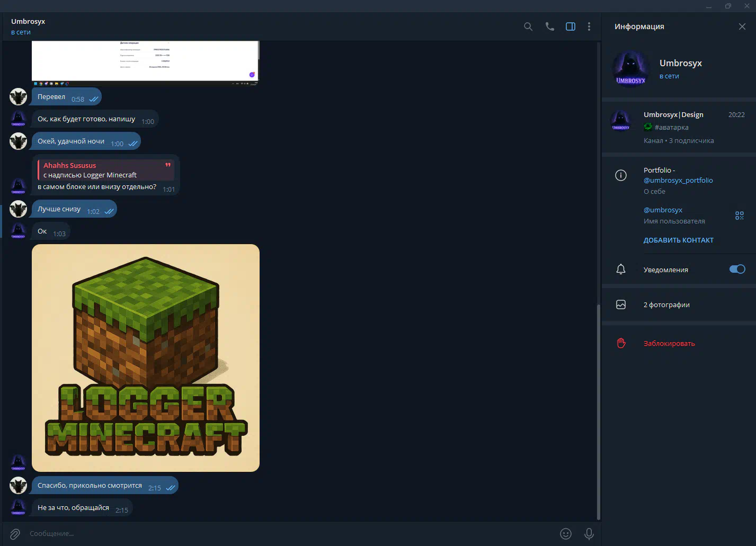The height and width of the screenshot is (546, 756).
Task: Open the payment screenshot image at top
Action: tap(145, 63)
